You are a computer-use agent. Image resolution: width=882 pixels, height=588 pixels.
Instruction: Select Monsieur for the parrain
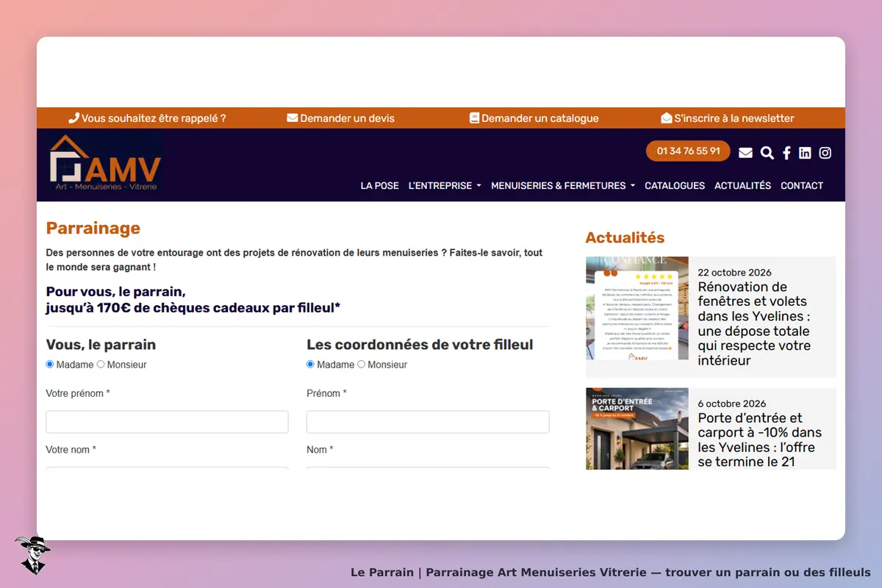101,365
